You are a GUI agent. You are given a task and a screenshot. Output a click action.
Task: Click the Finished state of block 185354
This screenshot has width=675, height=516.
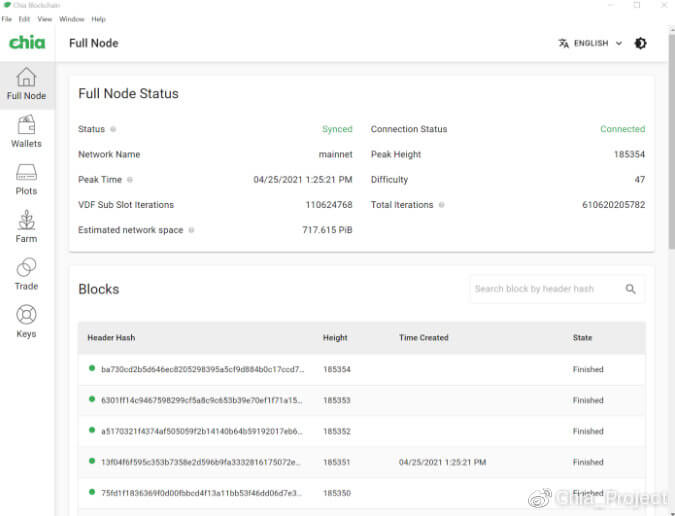click(588, 369)
